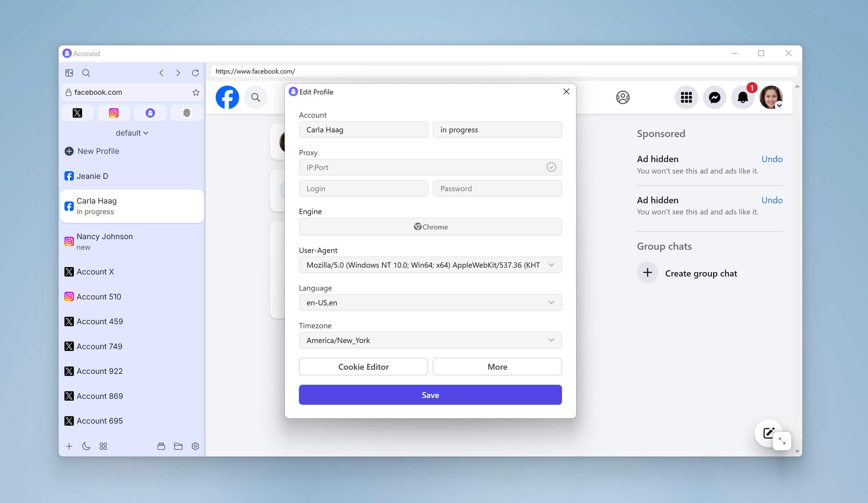
Task: Click the X (Twitter) shortcut icon
Action: (x=77, y=113)
